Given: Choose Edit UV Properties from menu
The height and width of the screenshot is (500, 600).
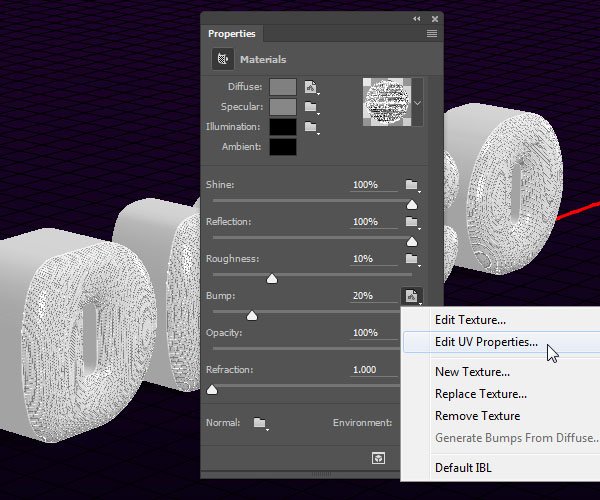Looking at the screenshot, I should click(x=486, y=342).
